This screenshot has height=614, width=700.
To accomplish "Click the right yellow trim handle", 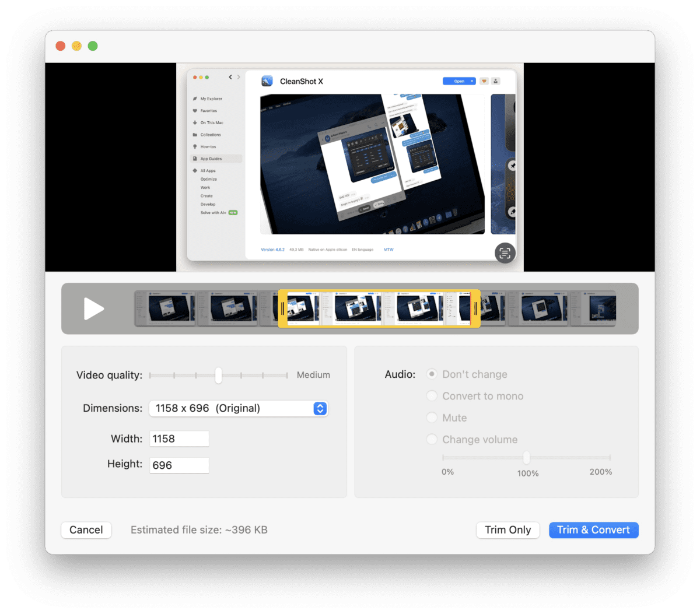I will coord(475,308).
